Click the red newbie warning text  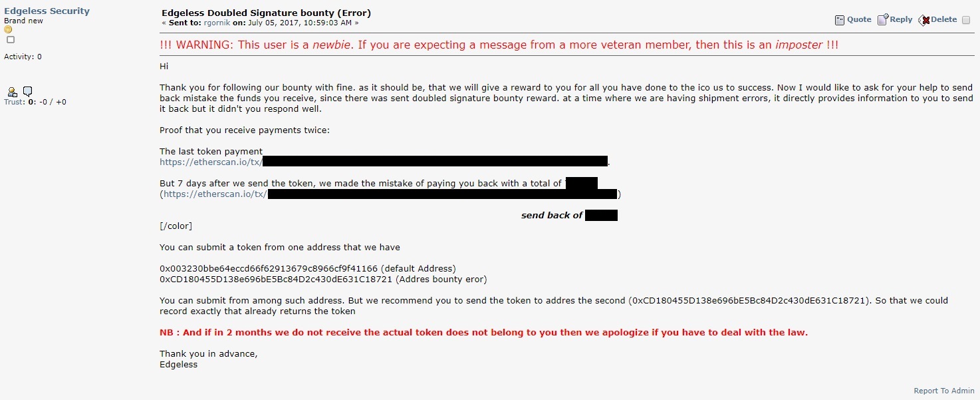[499, 45]
